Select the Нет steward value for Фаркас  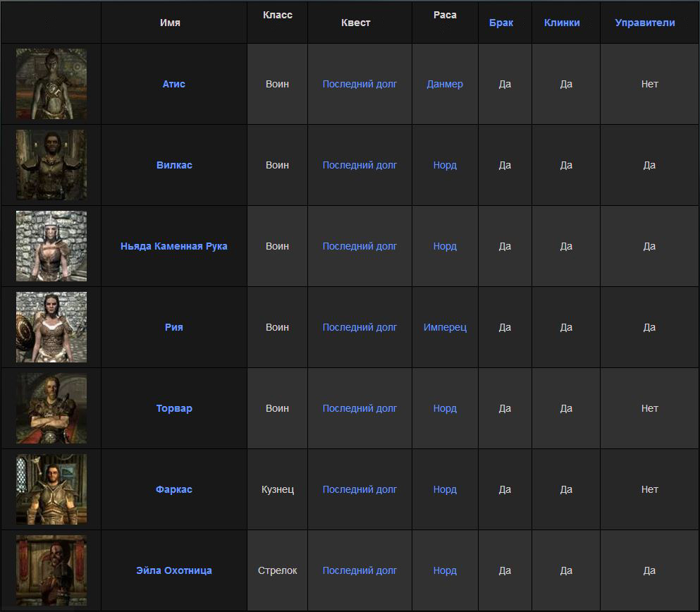tap(649, 490)
